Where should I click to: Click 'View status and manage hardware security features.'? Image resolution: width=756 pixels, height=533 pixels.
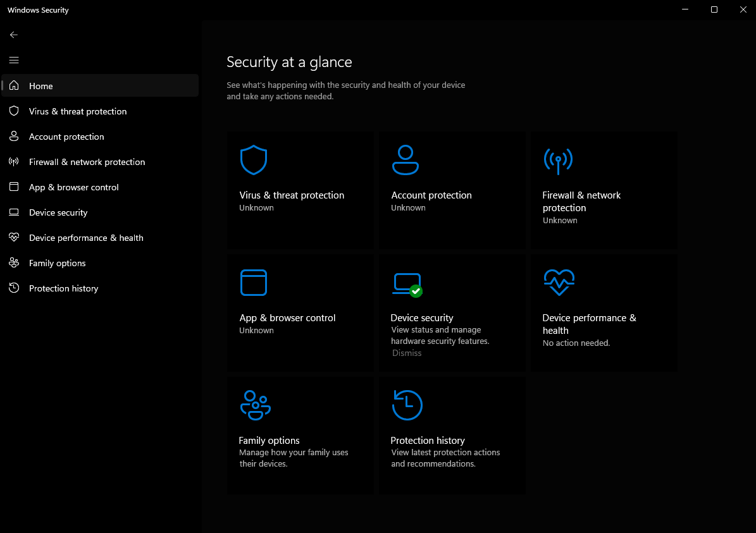[440, 335]
